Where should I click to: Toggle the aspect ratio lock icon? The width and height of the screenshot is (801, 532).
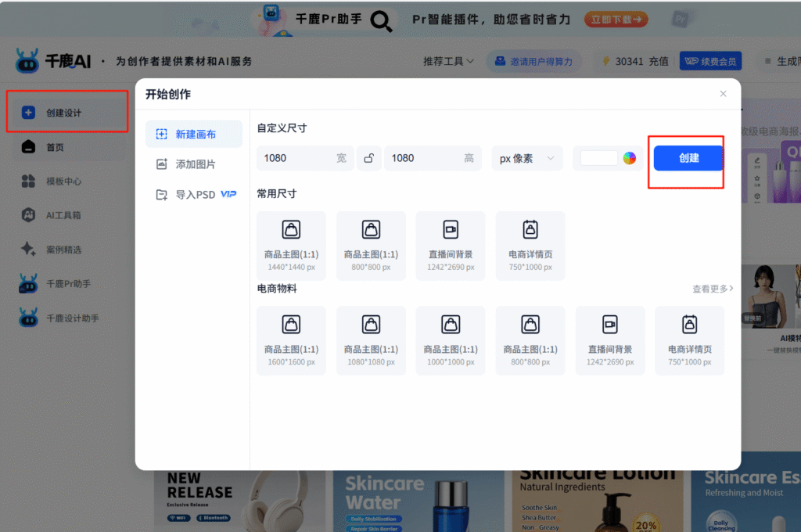[x=369, y=158]
